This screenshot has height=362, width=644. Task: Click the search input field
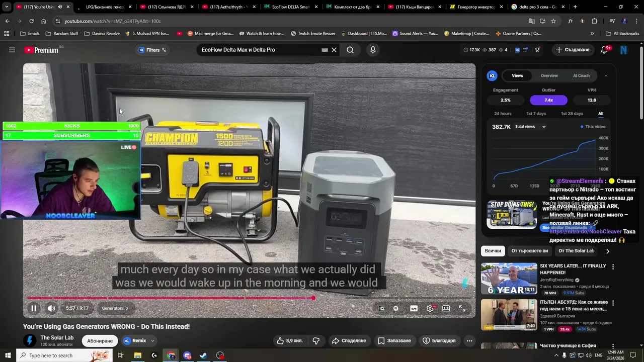(x=259, y=50)
